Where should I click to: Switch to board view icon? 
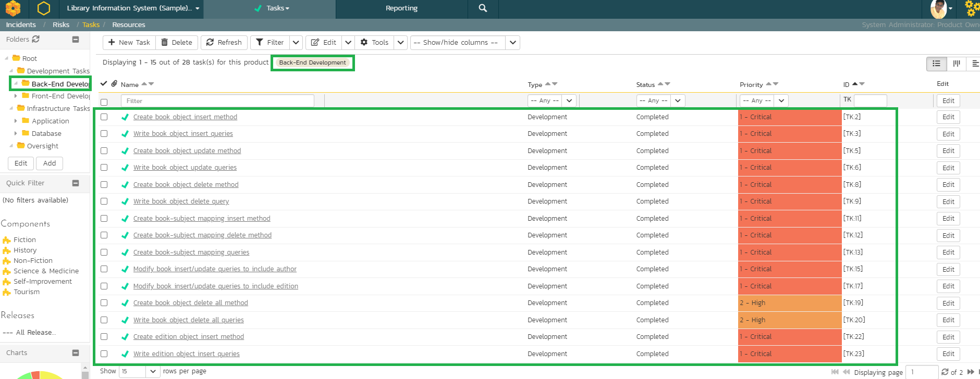tap(957, 64)
